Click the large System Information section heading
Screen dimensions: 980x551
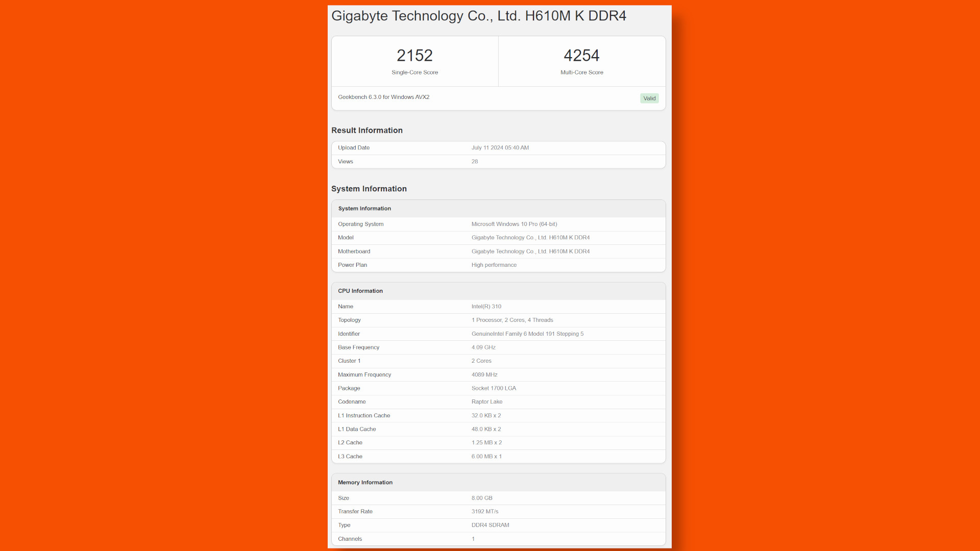pos(369,189)
